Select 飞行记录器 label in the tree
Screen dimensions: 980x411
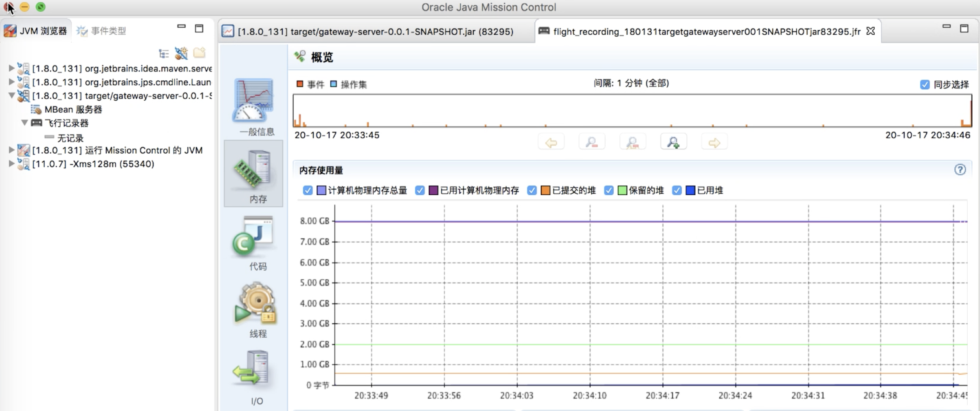66,123
